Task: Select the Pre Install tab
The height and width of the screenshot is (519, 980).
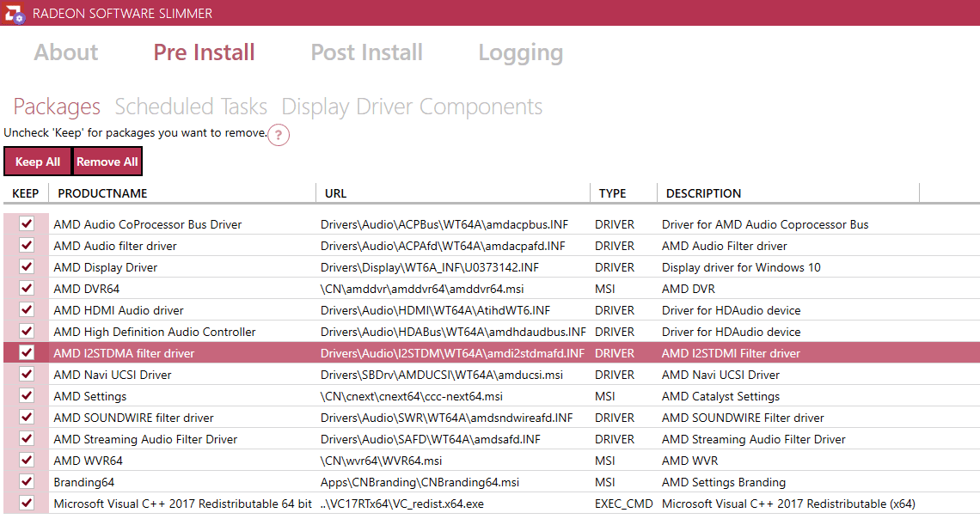Action: pyautogui.click(x=204, y=52)
